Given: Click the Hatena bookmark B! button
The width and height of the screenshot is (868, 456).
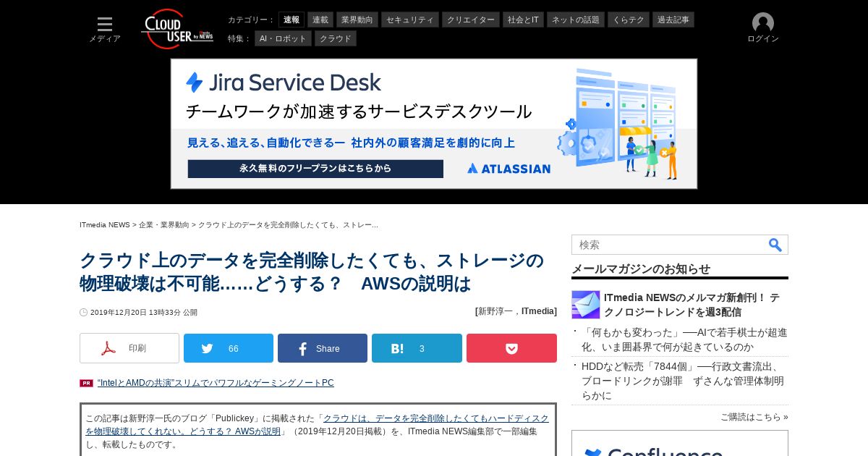Looking at the screenshot, I should (417, 348).
